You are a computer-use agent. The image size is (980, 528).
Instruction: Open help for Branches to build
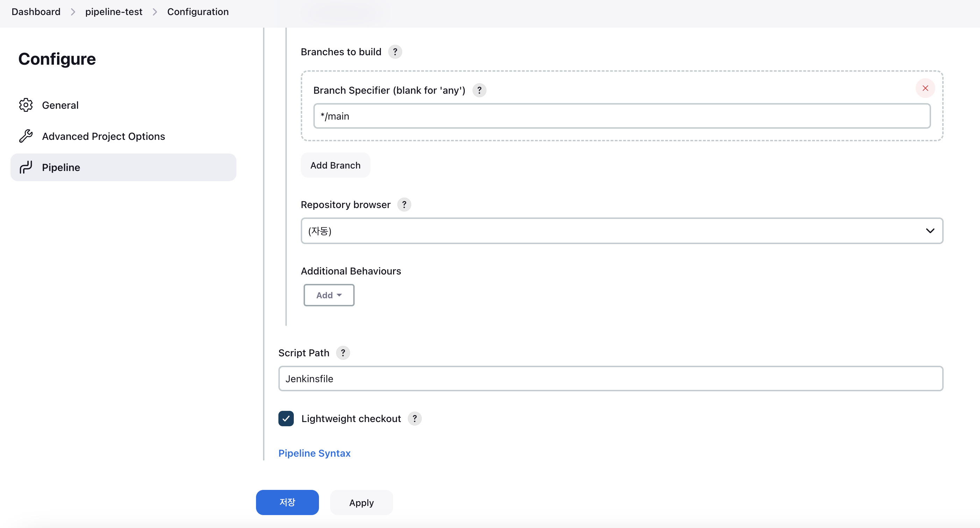click(395, 52)
